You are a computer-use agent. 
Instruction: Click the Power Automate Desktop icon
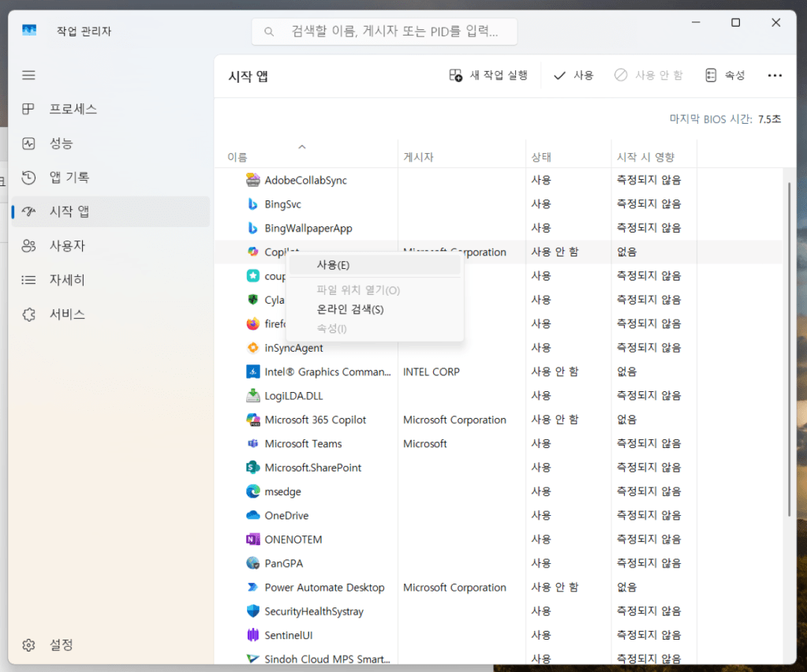click(x=252, y=588)
